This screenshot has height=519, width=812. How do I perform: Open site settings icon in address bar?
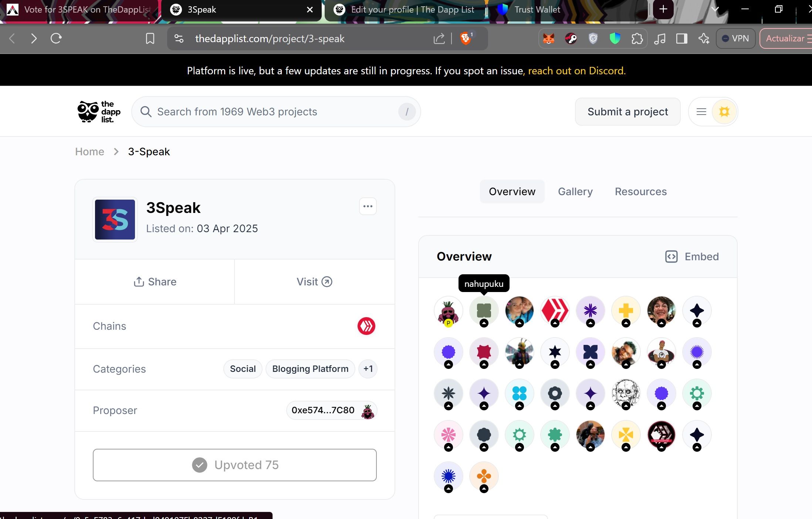(179, 38)
